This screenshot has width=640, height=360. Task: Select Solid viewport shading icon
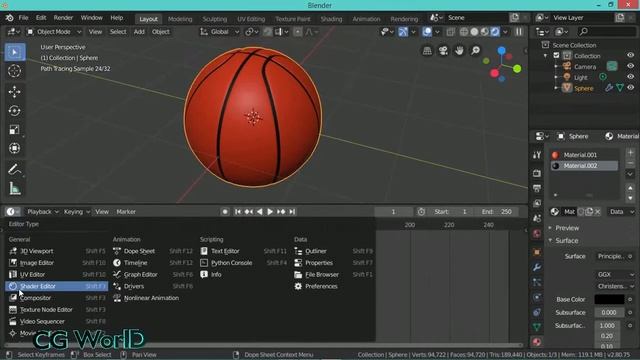[474, 32]
